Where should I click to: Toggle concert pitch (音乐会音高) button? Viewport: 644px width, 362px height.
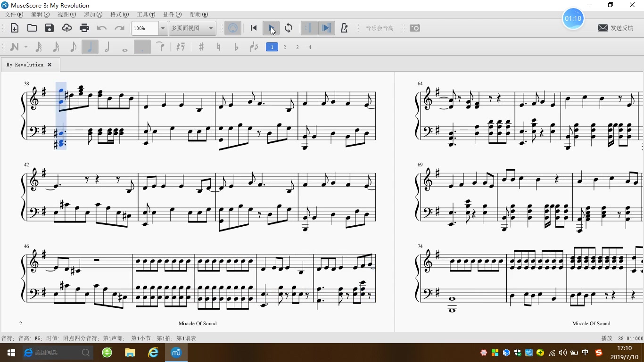[380, 28]
